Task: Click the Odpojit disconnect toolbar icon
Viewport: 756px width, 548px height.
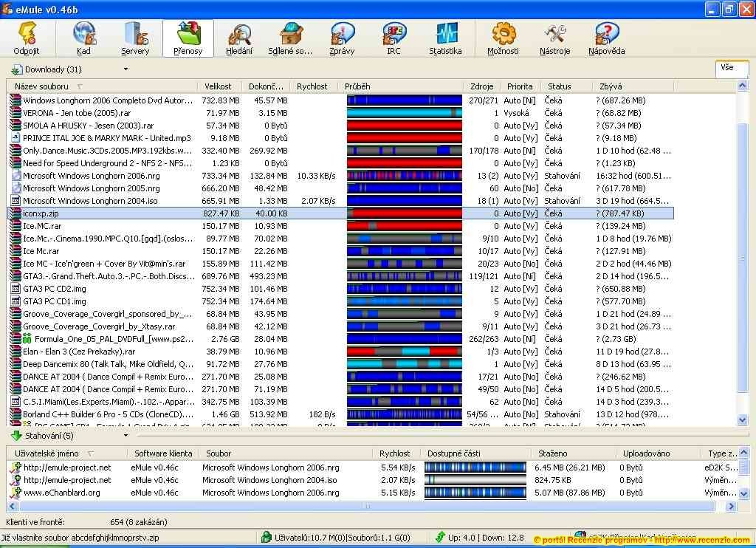Action: point(27,38)
